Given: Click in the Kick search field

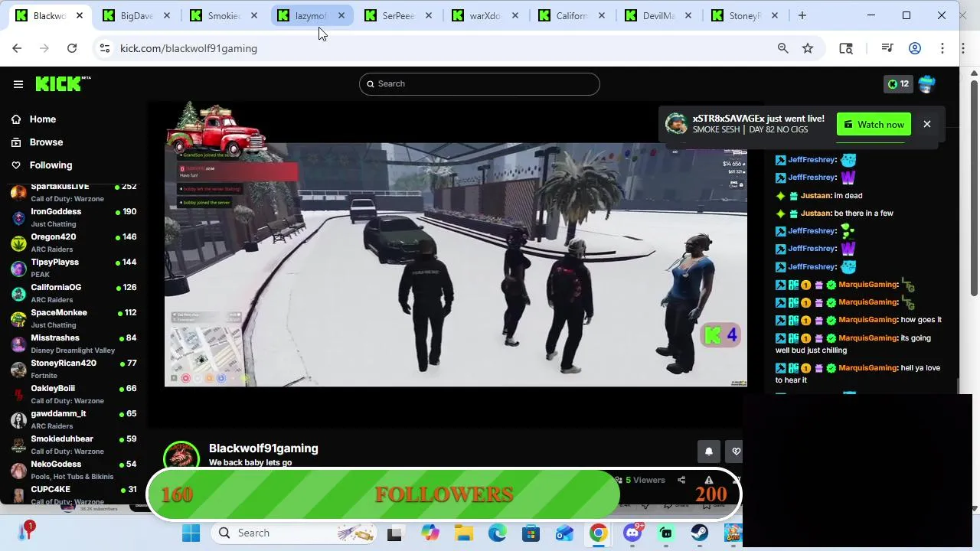Looking at the screenshot, I should point(479,83).
